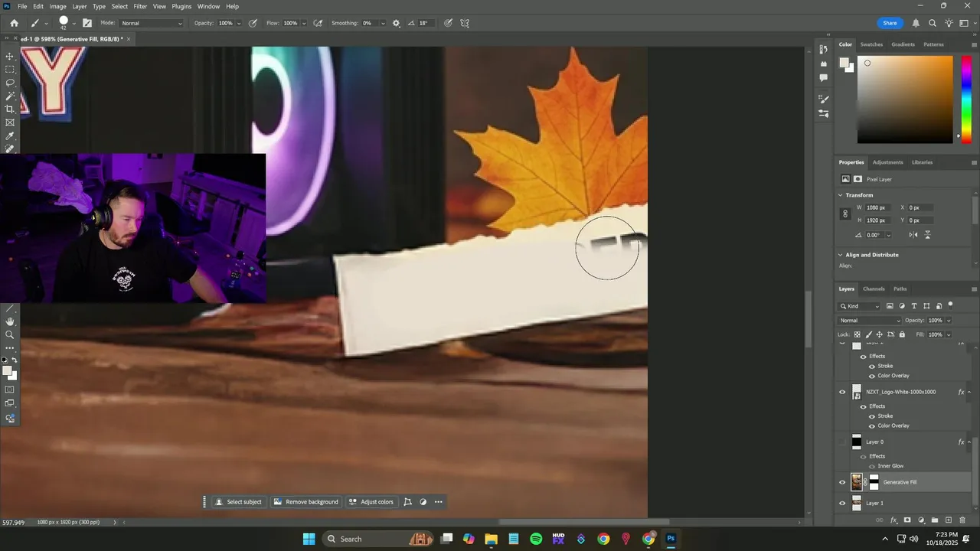Image resolution: width=980 pixels, height=551 pixels.
Task: Create new adjustment layer icon
Action: click(921, 520)
